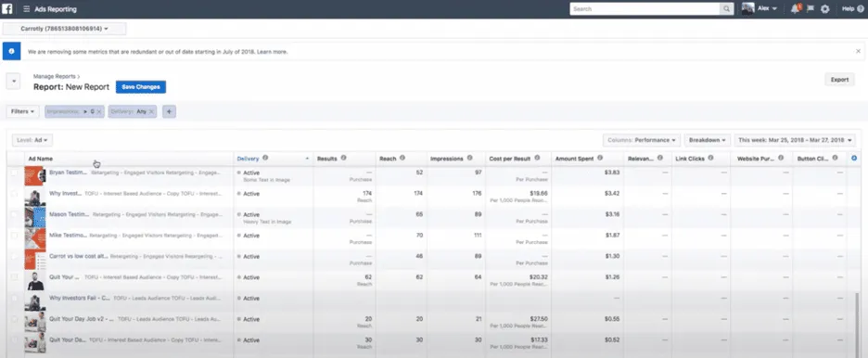
Task: Click the Carrot vs low cost ad name
Action: click(x=79, y=257)
